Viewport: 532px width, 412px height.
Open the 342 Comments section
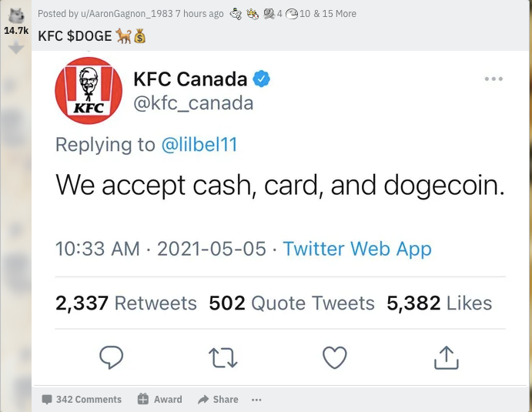(82, 400)
